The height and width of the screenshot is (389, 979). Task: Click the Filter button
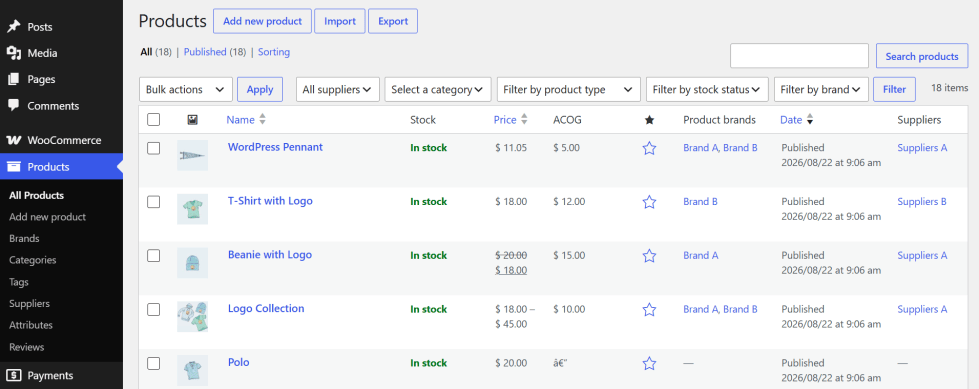(x=894, y=89)
